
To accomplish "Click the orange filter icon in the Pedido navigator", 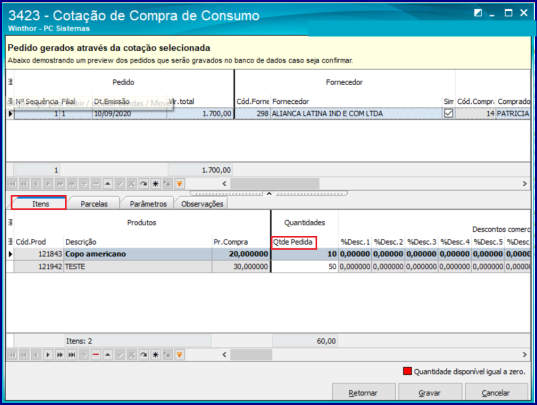I will tap(179, 184).
